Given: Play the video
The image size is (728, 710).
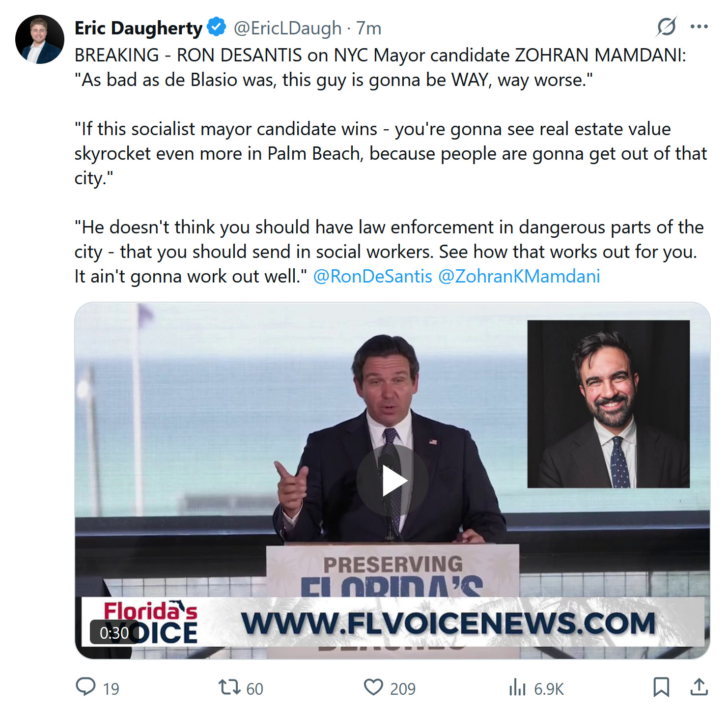Looking at the screenshot, I should pyautogui.click(x=392, y=481).
